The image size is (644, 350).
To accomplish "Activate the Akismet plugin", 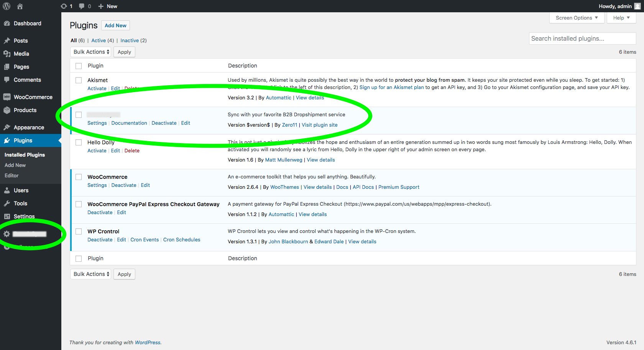I will coord(97,88).
